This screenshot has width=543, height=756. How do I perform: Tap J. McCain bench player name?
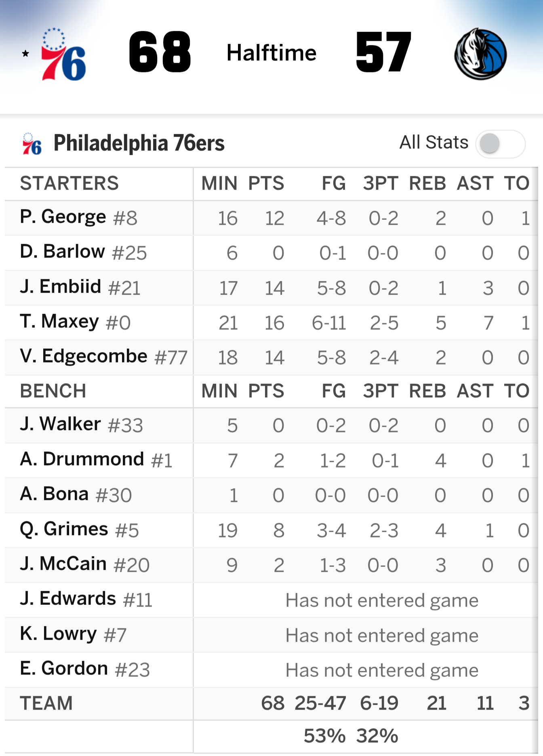coord(63,564)
